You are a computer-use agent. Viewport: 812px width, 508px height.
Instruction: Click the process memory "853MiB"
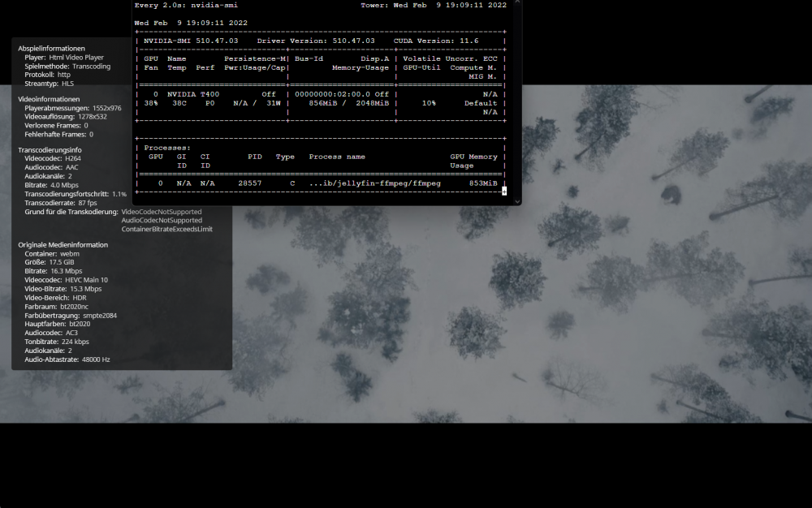click(483, 183)
